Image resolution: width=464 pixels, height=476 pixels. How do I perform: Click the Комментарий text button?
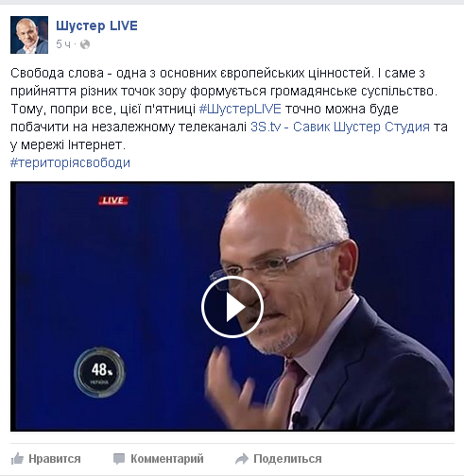point(167,459)
